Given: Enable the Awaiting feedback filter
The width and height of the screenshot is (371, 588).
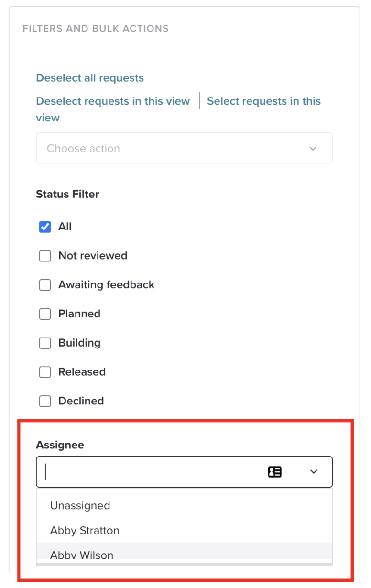Looking at the screenshot, I should click(45, 285).
